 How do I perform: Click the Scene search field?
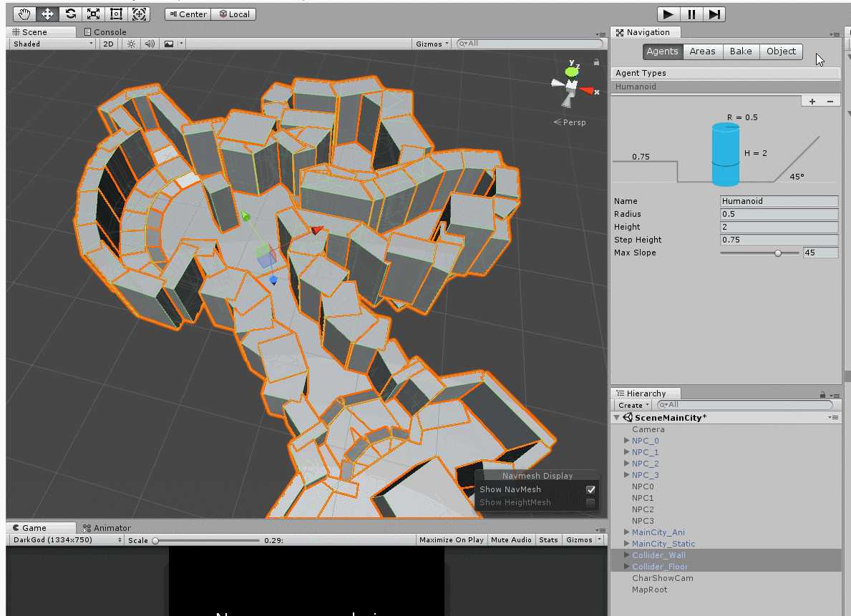pos(529,44)
